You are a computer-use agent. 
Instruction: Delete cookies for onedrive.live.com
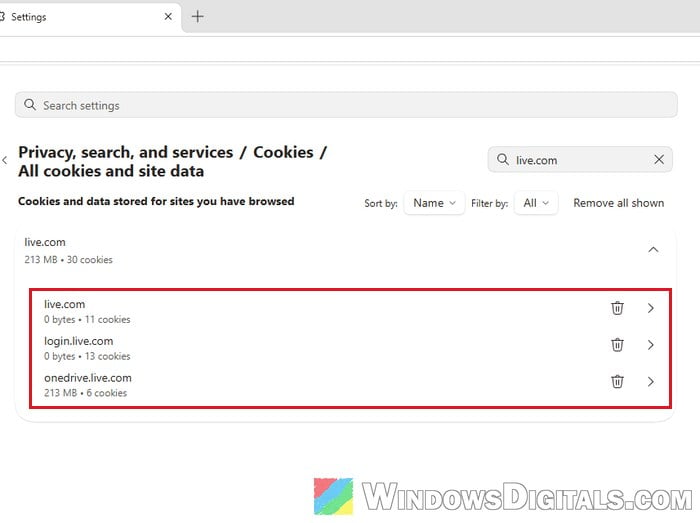(x=617, y=382)
